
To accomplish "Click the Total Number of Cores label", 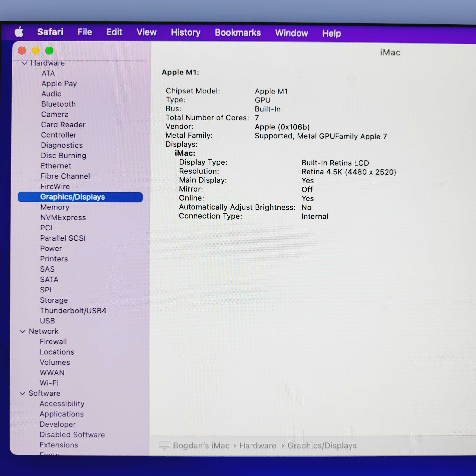I will point(207,118).
